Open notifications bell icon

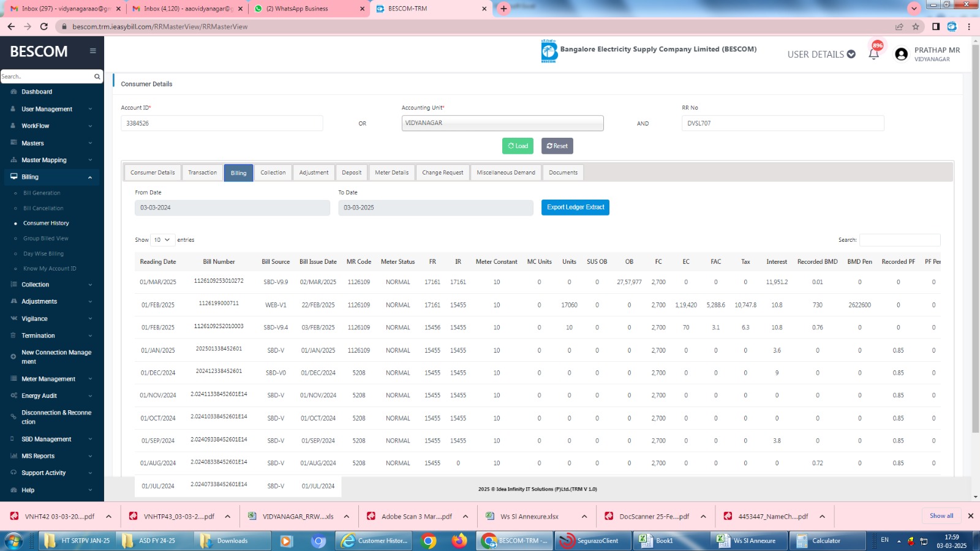[874, 54]
